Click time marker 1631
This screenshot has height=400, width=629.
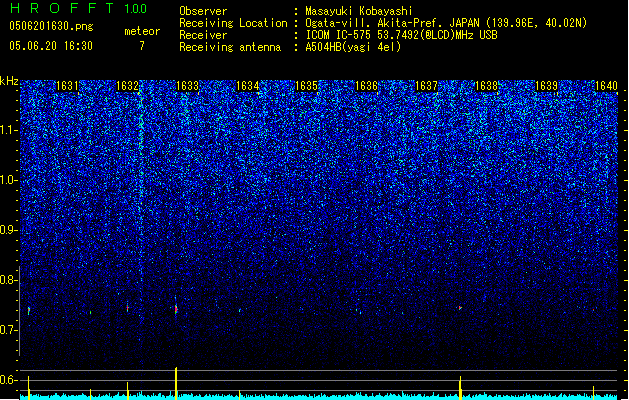[67, 86]
